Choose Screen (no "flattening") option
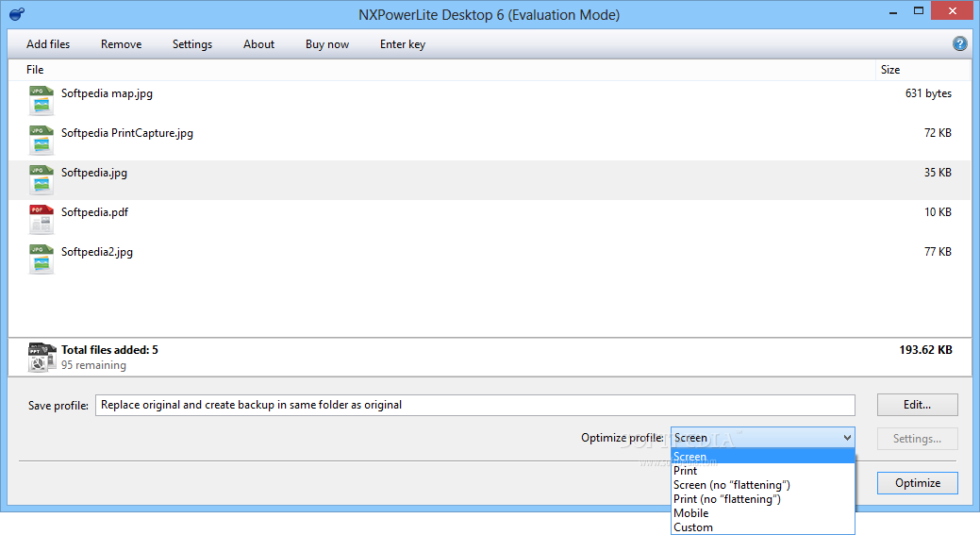Viewport: 980px width, 535px height. point(762,485)
